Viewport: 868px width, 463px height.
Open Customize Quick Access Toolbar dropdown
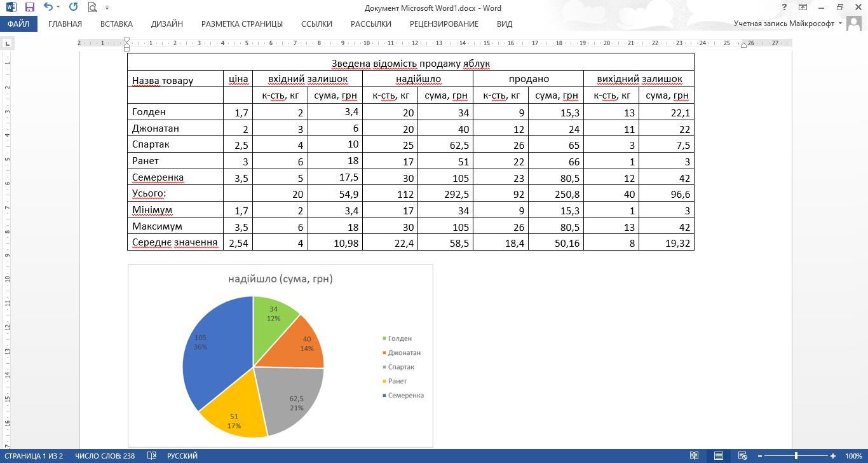click(107, 8)
